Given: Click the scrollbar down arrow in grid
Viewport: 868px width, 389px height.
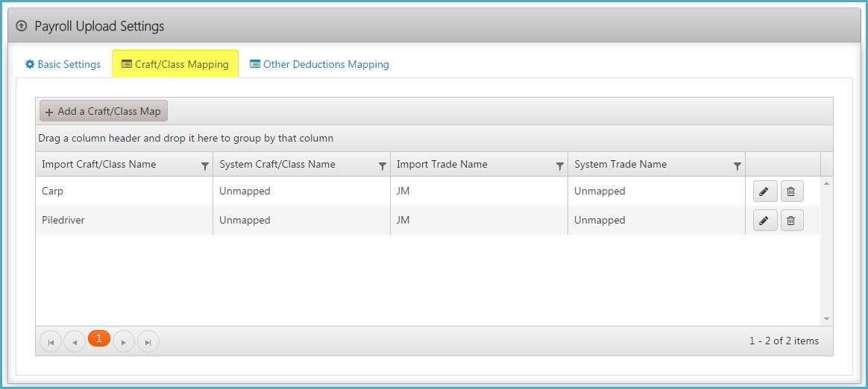Looking at the screenshot, I should tap(826, 319).
